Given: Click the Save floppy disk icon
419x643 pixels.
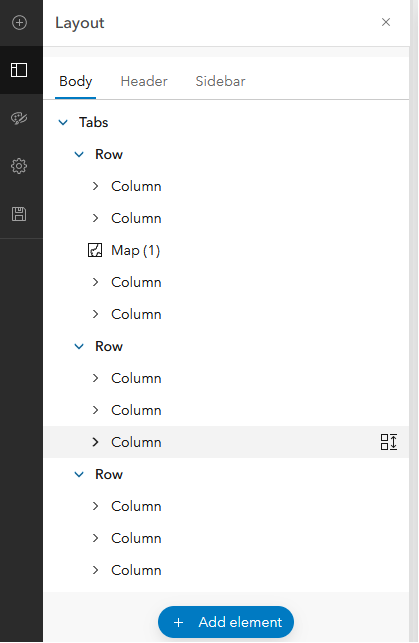Looking at the screenshot, I should [19, 214].
